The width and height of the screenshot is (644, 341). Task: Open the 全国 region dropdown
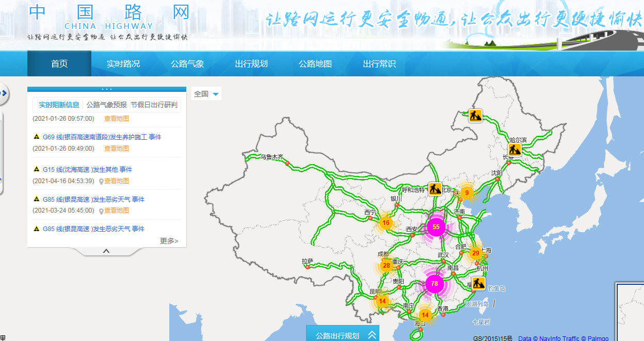tap(206, 94)
